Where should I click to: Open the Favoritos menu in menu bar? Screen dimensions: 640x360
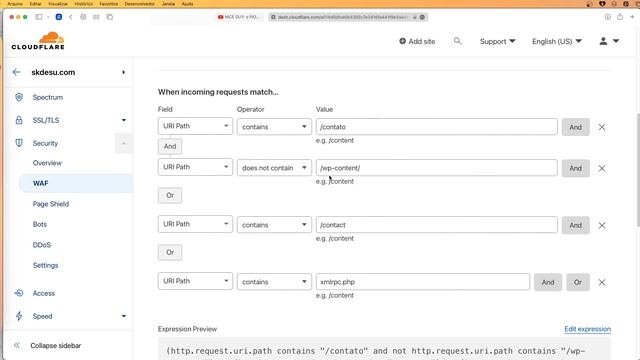coord(109,4)
